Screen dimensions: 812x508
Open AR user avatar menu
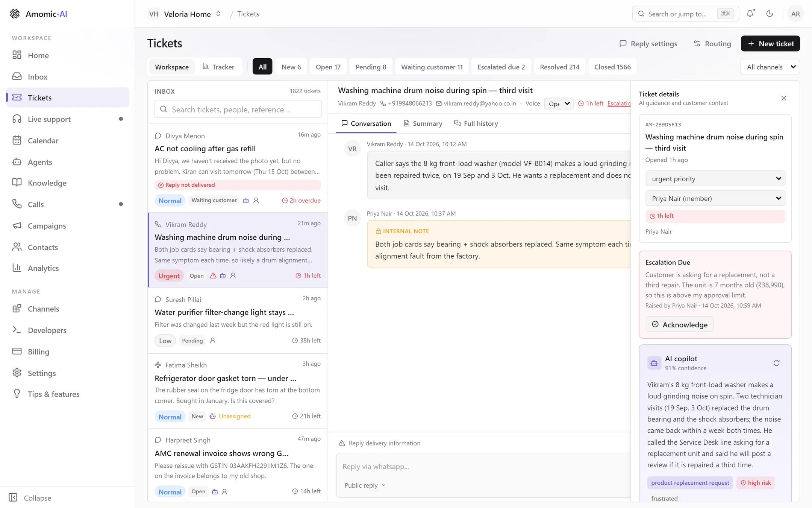[x=795, y=14]
